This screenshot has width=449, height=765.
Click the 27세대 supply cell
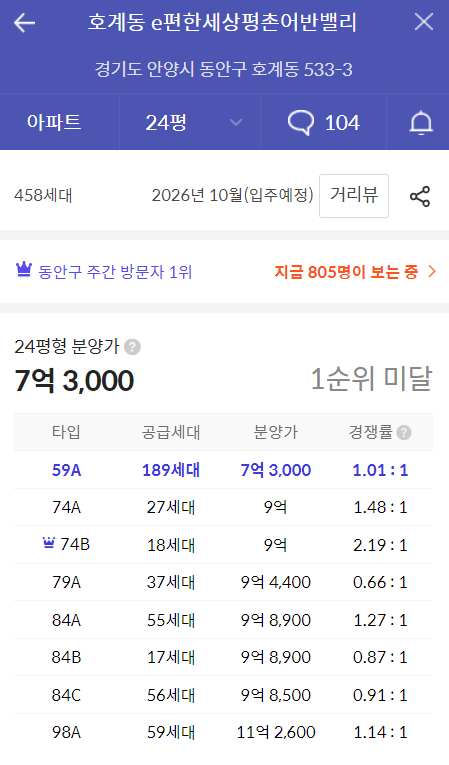pos(171,507)
